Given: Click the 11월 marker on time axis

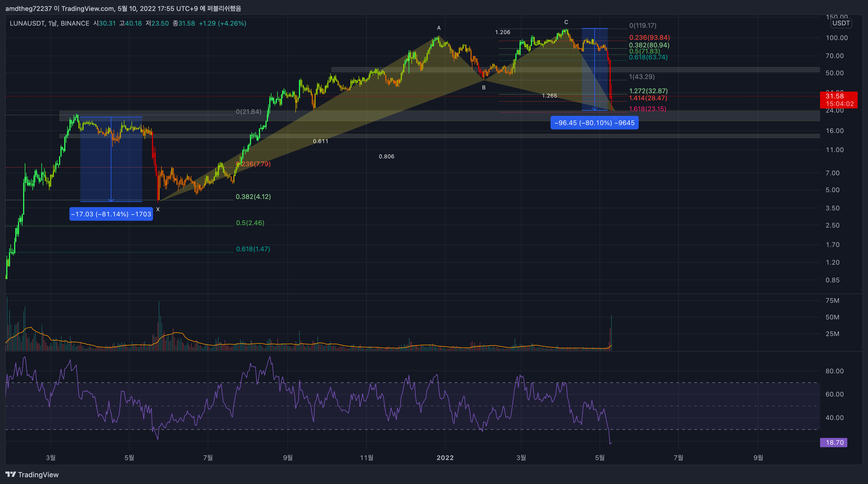Looking at the screenshot, I should pos(366,458).
